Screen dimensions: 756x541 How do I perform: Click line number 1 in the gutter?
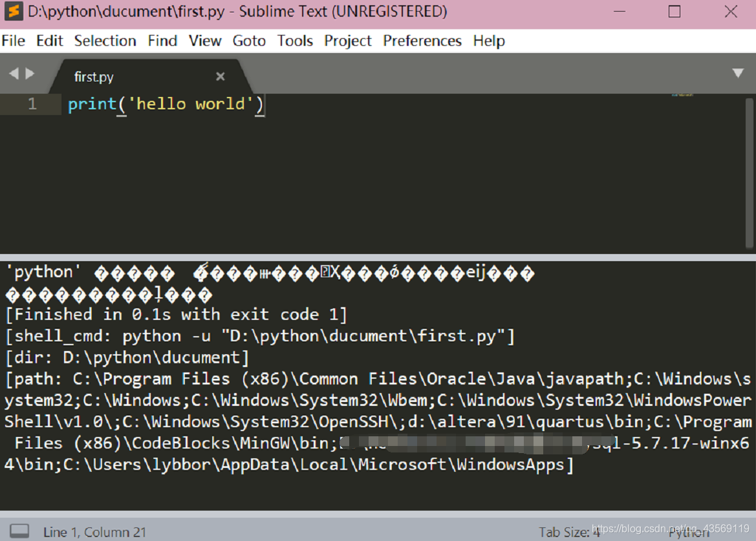pos(32,104)
